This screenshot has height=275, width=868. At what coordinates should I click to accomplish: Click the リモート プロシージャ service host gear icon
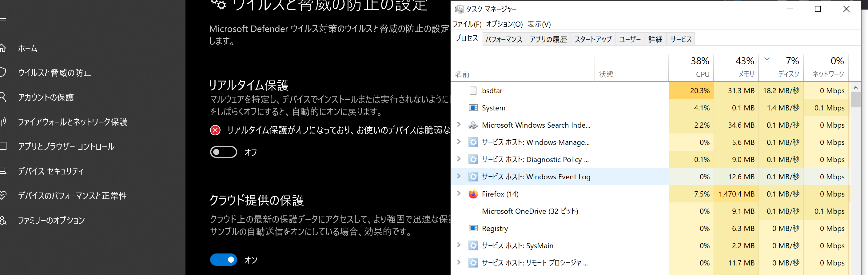[473, 262]
